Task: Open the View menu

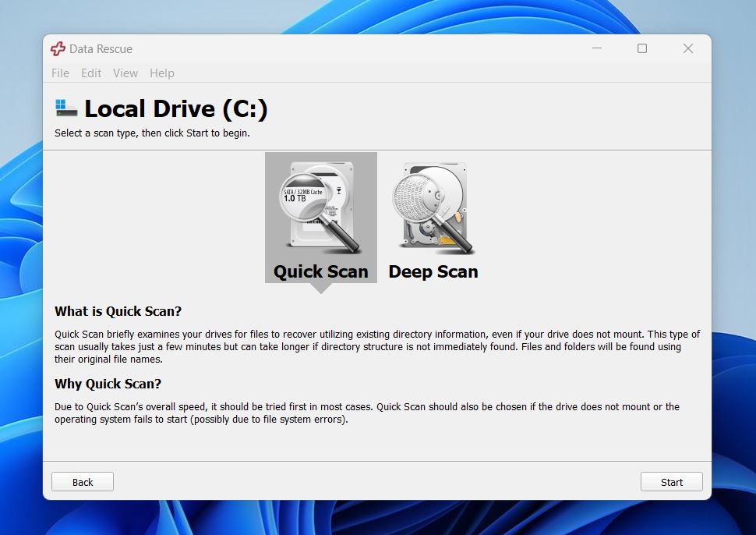Action: pos(125,73)
